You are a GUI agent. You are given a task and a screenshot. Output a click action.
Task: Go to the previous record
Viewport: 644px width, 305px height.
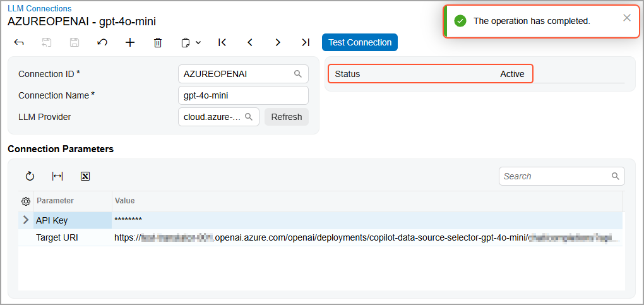pos(250,42)
